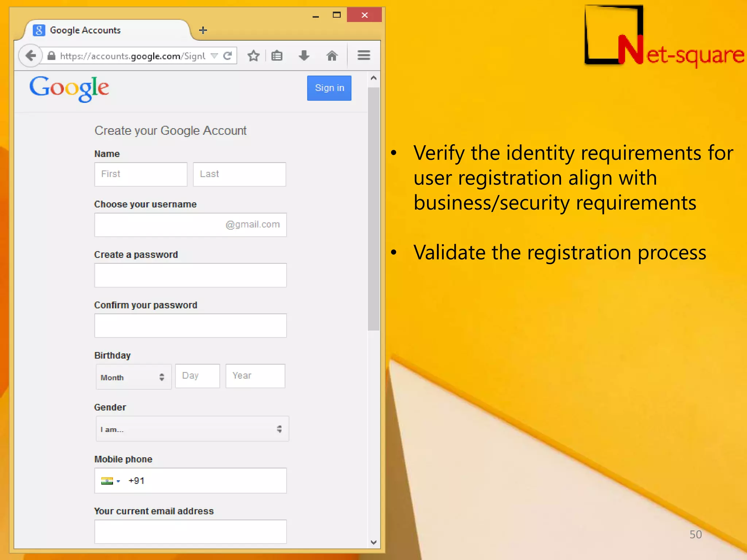Click the Google Accounts tab favicon
Viewport: 747px width, 560px height.
39,30
